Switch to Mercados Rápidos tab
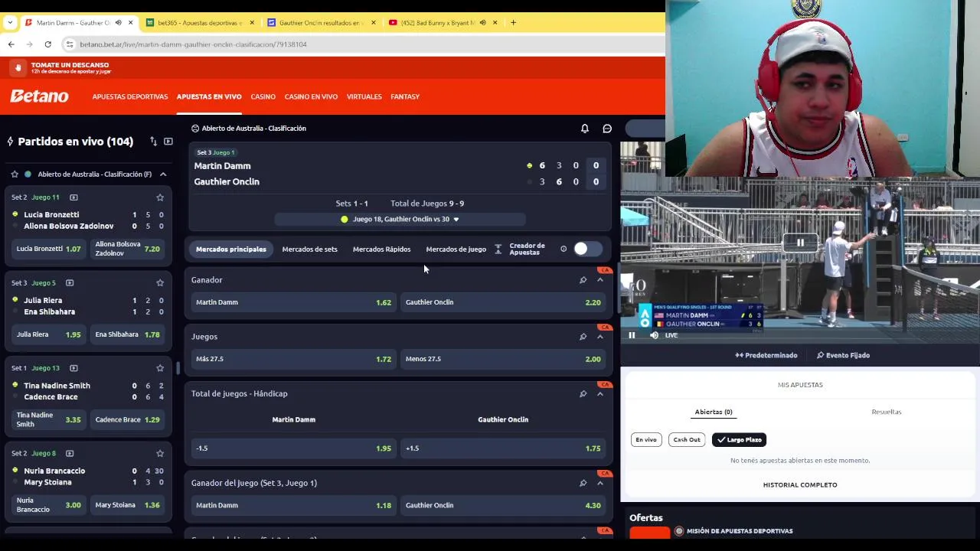The width and height of the screenshot is (980, 551). (x=381, y=249)
